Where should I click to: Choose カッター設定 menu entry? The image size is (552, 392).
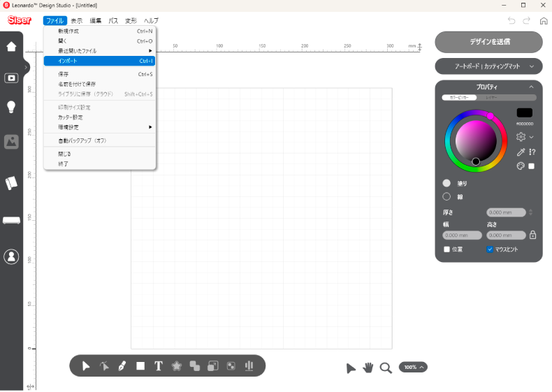100,117
